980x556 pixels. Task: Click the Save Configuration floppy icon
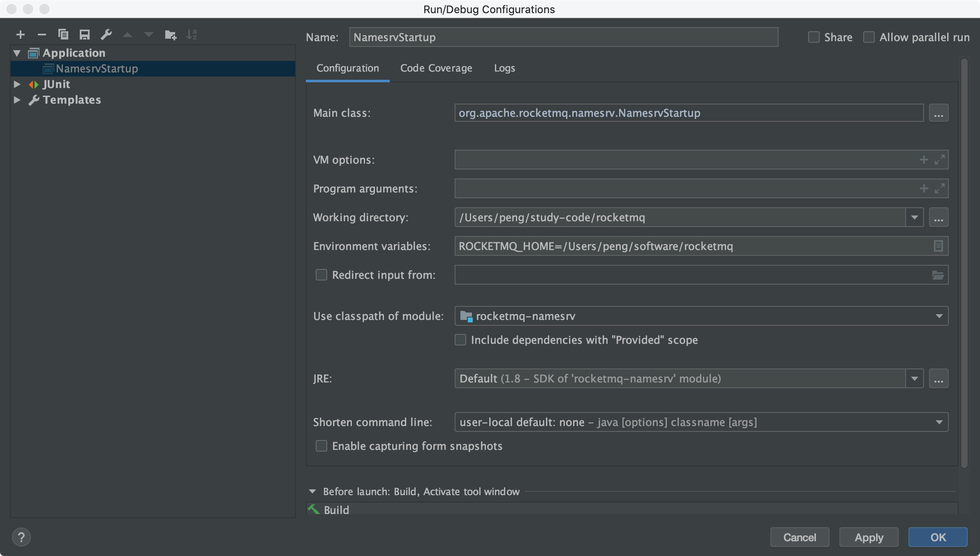tap(85, 35)
